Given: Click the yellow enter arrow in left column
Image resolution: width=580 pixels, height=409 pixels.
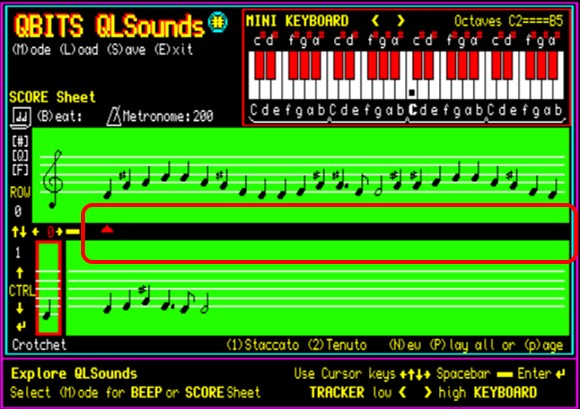Looking at the screenshot, I should pyautogui.click(x=21, y=326).
